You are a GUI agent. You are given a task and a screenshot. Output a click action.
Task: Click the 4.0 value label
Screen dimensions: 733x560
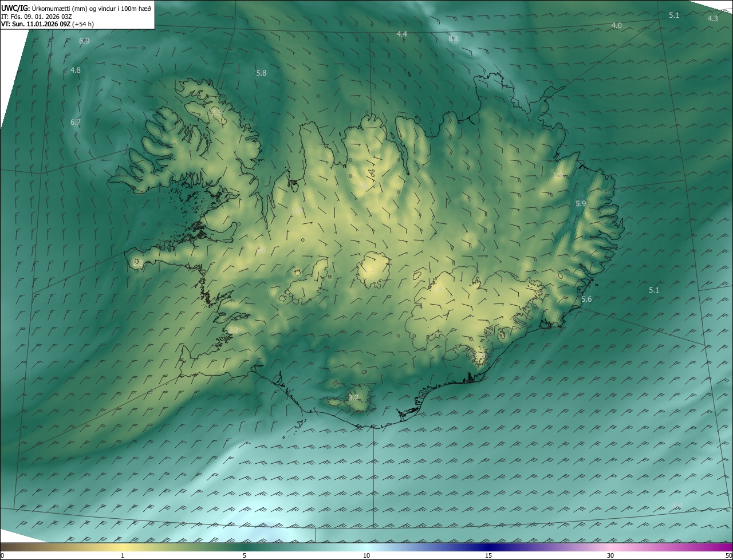pos(617,25)
